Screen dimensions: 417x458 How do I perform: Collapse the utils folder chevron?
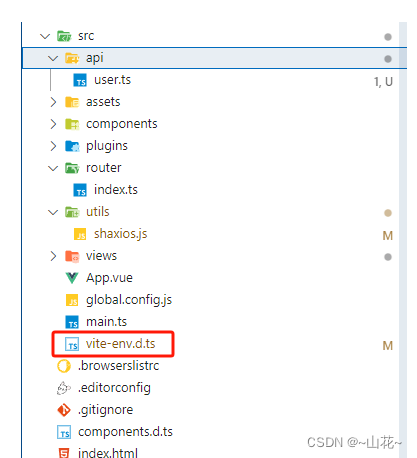[x=53, y=212]
